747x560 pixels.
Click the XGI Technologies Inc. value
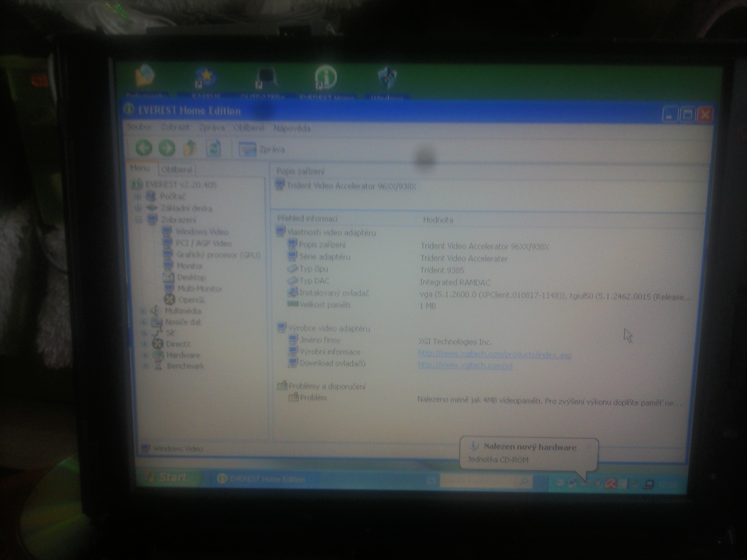[455, 342]
